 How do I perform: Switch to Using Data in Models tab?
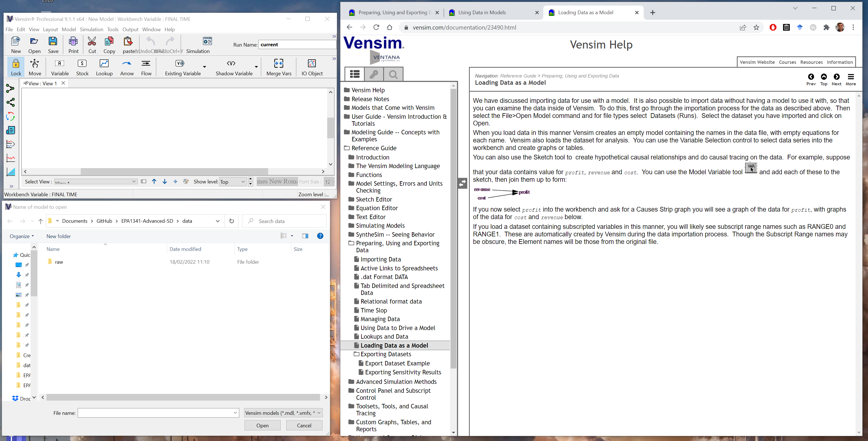(493, 13)
